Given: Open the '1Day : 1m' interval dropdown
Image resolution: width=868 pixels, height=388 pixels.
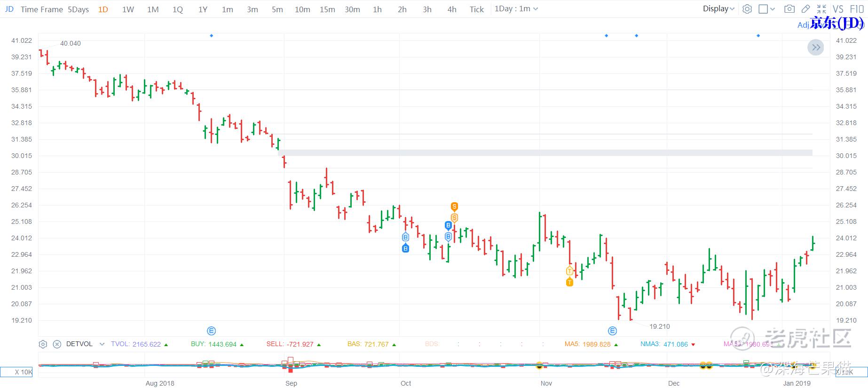Looking at the screenshot, I should point(516,9).
